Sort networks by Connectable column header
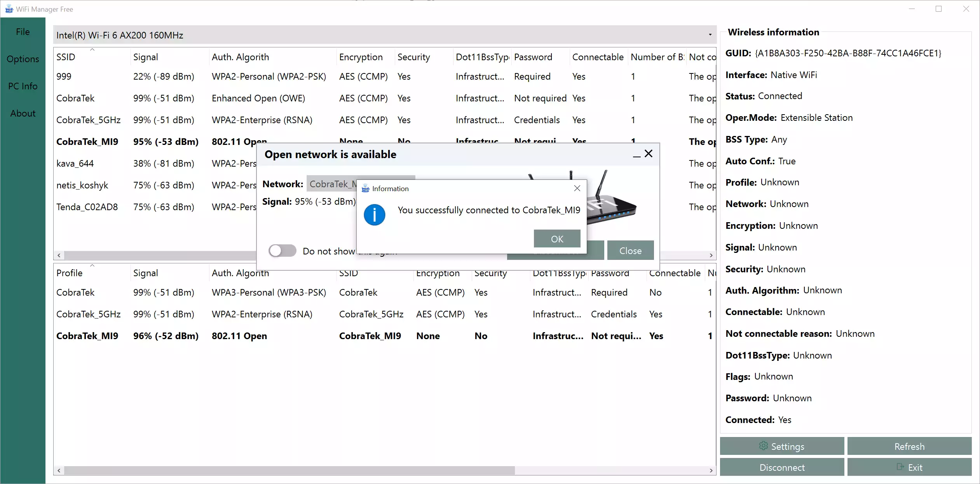 598,57
